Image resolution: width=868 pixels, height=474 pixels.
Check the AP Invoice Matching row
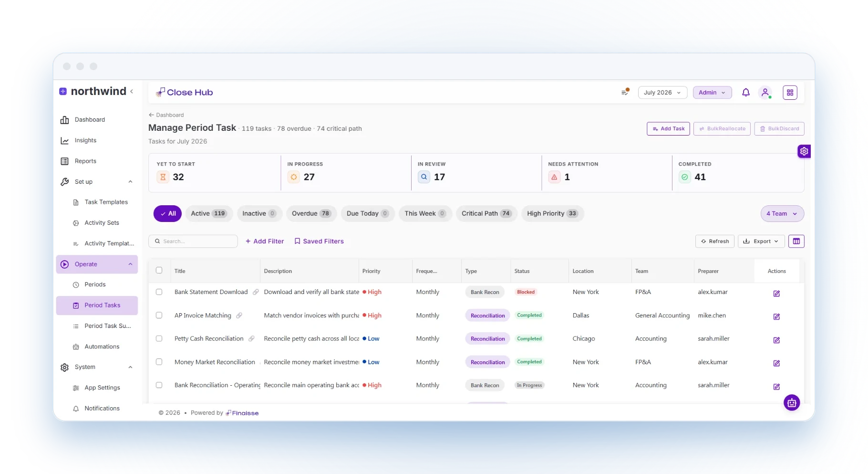coord(159,316)
